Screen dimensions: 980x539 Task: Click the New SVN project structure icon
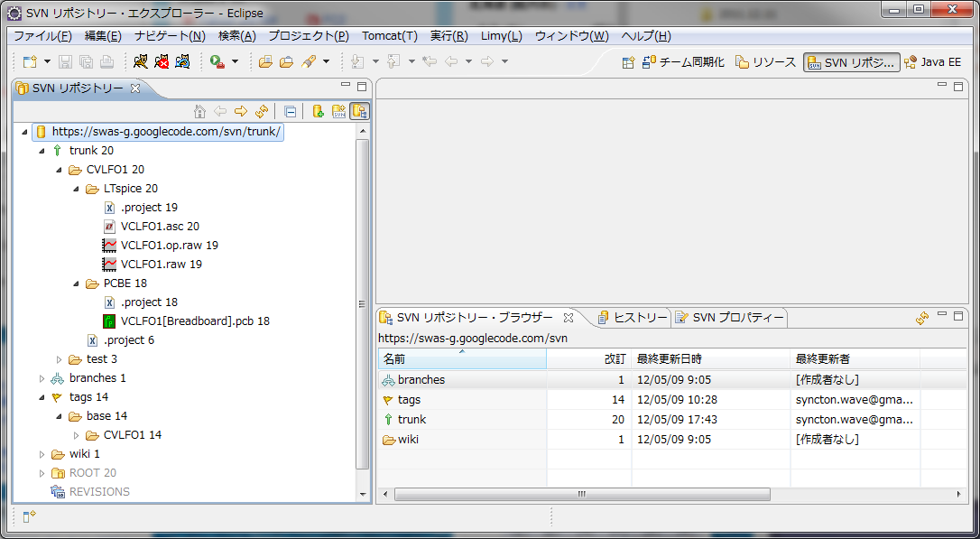click(x=338, y=111)
